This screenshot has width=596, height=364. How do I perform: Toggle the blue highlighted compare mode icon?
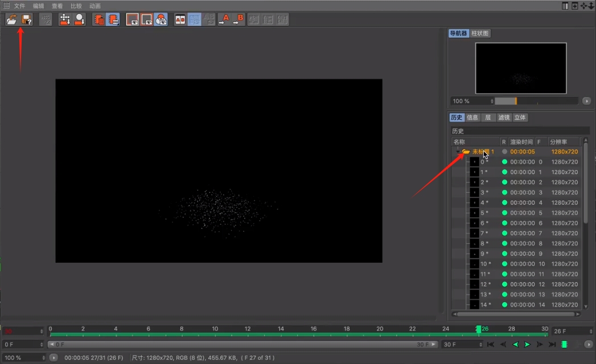click(x=194, y=19)
